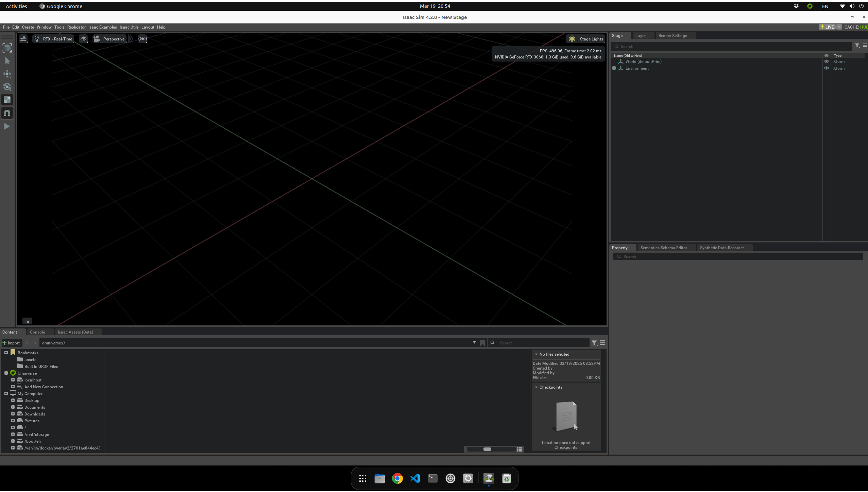868x492 pixels.
Task: Toggle visibility of World prim
Action: coord(826,62)
